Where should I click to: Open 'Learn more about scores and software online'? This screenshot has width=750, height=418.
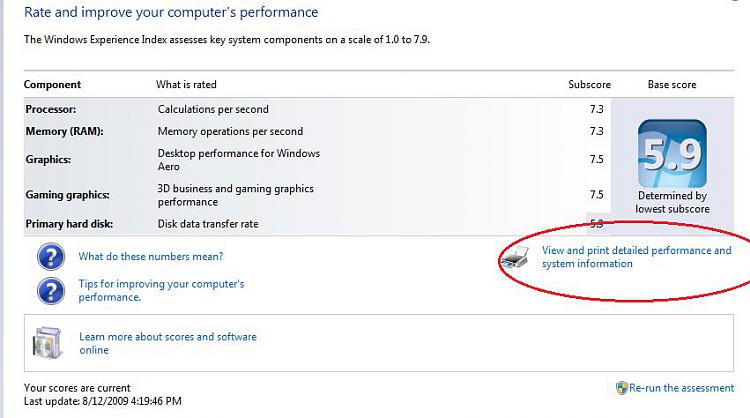(168, 343)
